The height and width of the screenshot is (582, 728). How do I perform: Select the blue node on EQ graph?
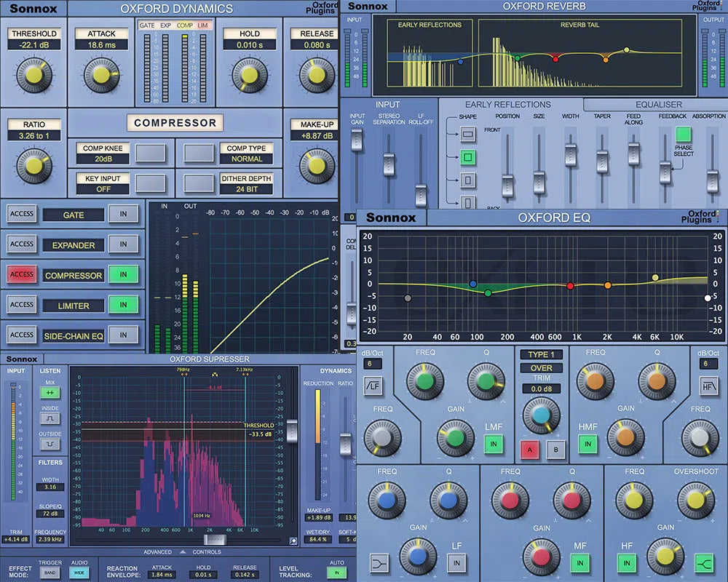click(472, 284)
